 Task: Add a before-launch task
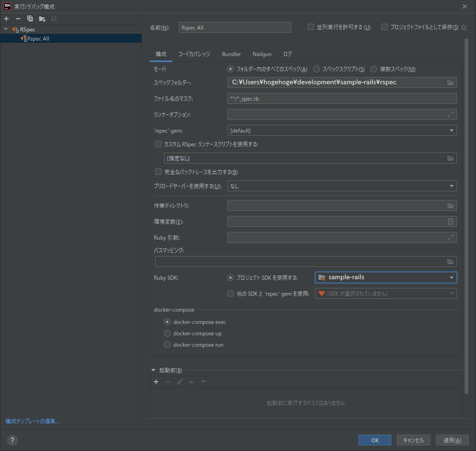coord(156,382)
